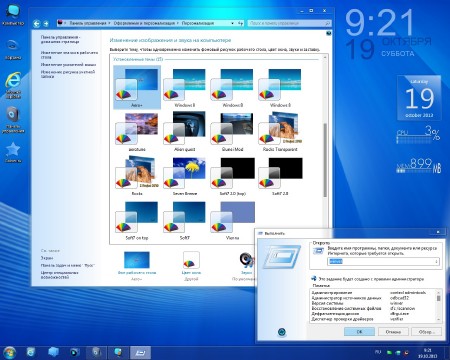Viewport: 450px width, 360px height.
Task: Click the taskbar clock
Action: pyautogui.click(x=427, y=353)
